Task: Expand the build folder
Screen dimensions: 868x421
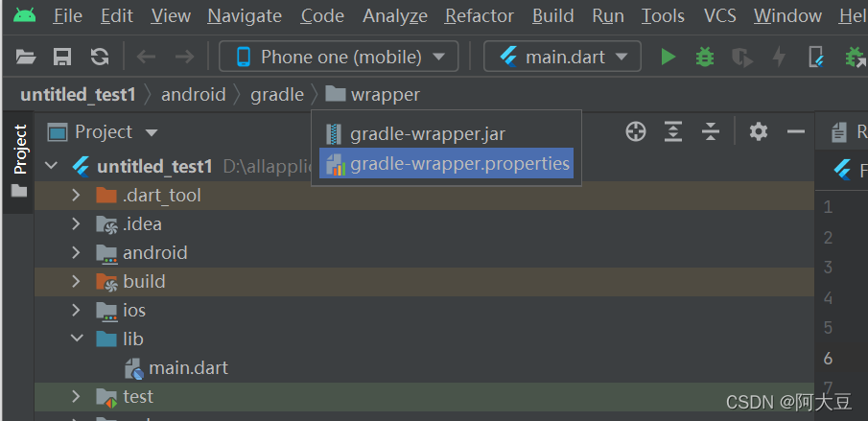Action: tap(77, 281)
